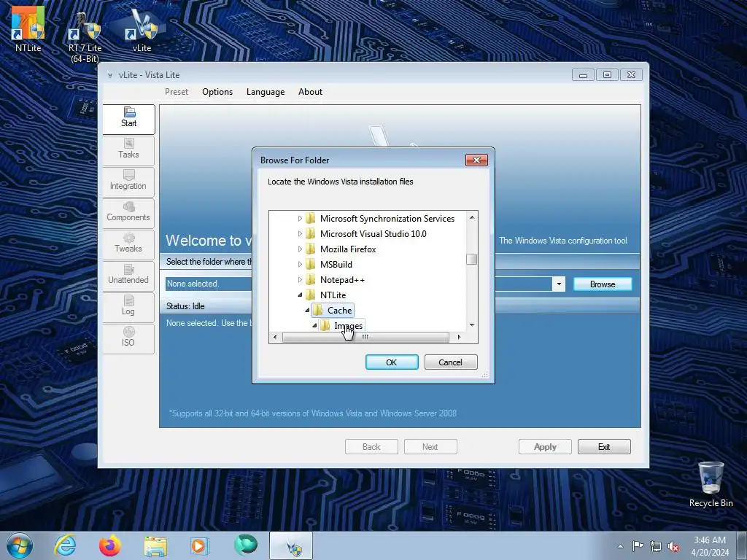This screenshot has height=560, width=747.
Task: Open the ISO section in sidebar
Action: pos(128,338)
